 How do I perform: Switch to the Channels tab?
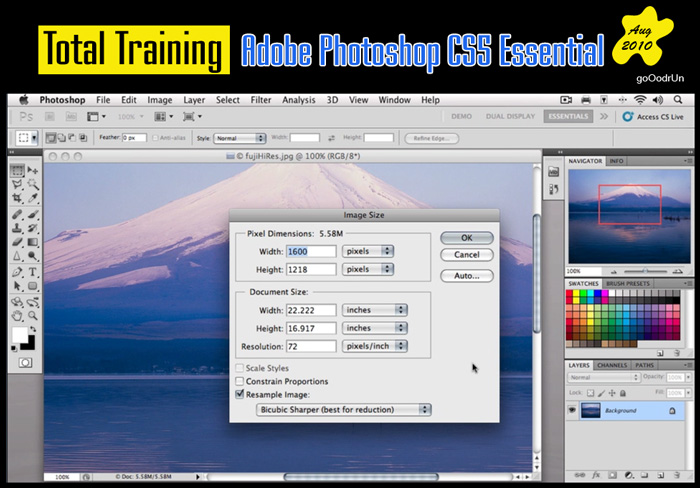(612, 365)
